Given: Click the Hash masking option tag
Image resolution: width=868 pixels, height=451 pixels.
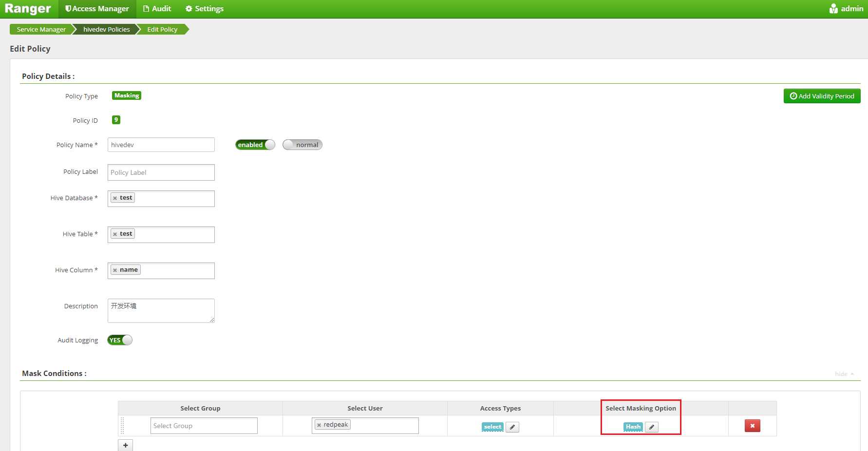Looking at the screenshot, I should (x=633, y=427).
